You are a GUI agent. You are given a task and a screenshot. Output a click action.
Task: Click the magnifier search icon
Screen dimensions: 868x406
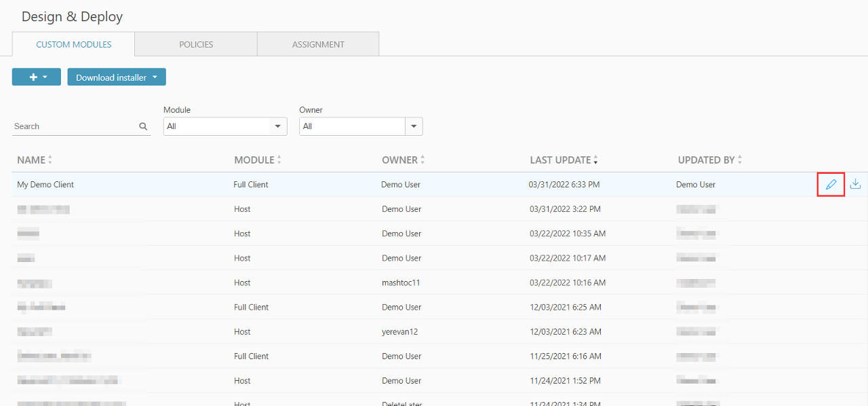point(143,126)
